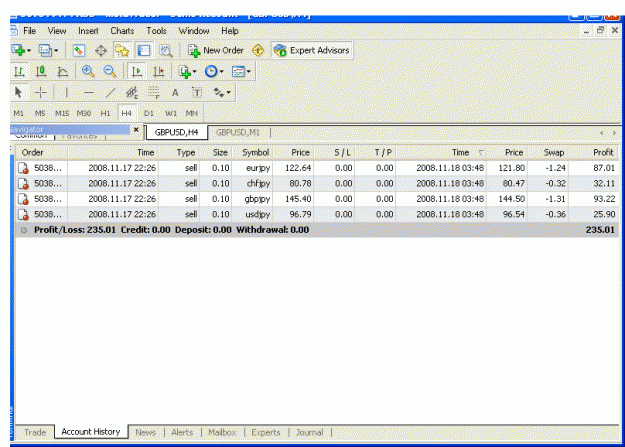This screenshot has height=447, width=625.
Task: Switch to MN timeframe
Action: click(x=192, y=113)
